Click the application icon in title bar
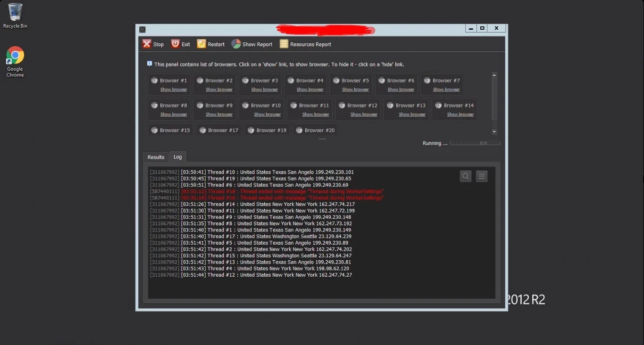The width and height of the screenshot is (644, 345). (142, 29)
